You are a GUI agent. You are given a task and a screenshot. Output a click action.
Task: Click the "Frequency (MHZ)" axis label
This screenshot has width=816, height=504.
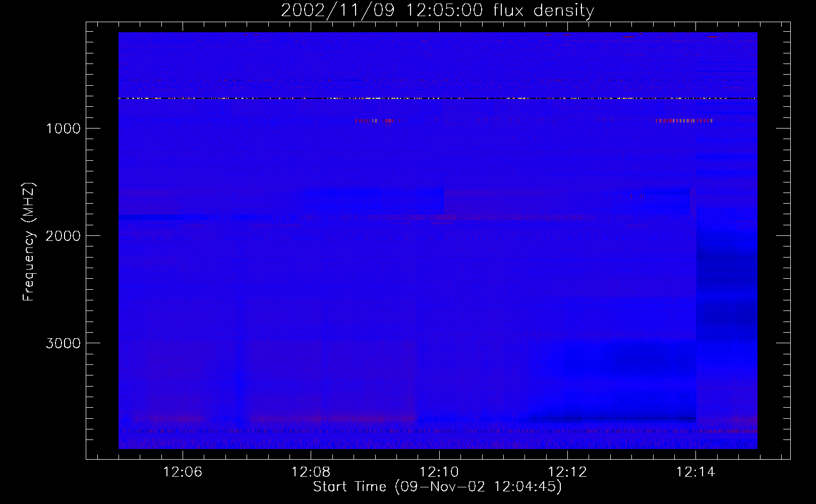click(29, 242)
